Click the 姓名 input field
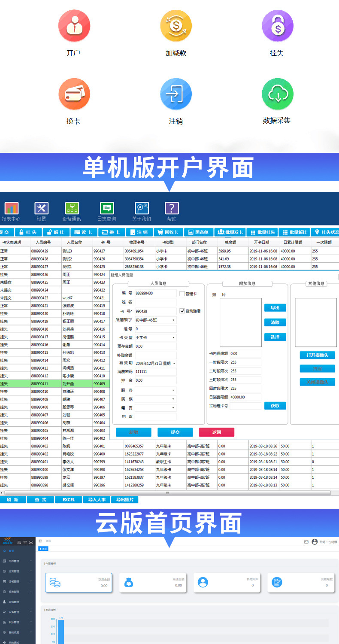Screen dimensions: 339x644 [x=156, y=302]
